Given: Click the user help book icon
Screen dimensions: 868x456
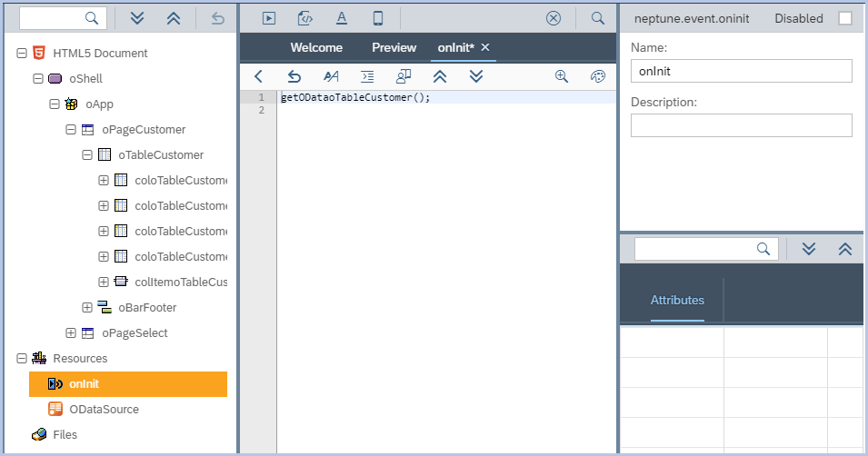Looking at the screenshot, I should [x=404, y=76].
